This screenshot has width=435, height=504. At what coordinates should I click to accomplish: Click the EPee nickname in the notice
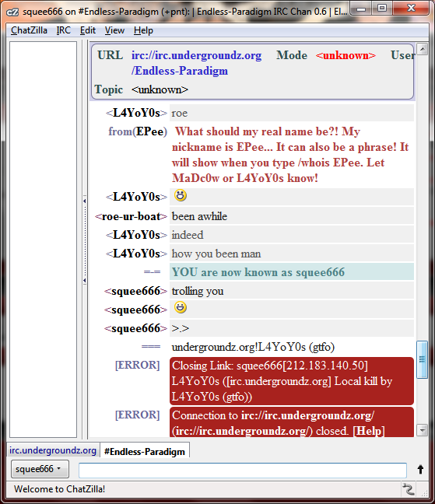pyautogui.click(x=150, y=131)
